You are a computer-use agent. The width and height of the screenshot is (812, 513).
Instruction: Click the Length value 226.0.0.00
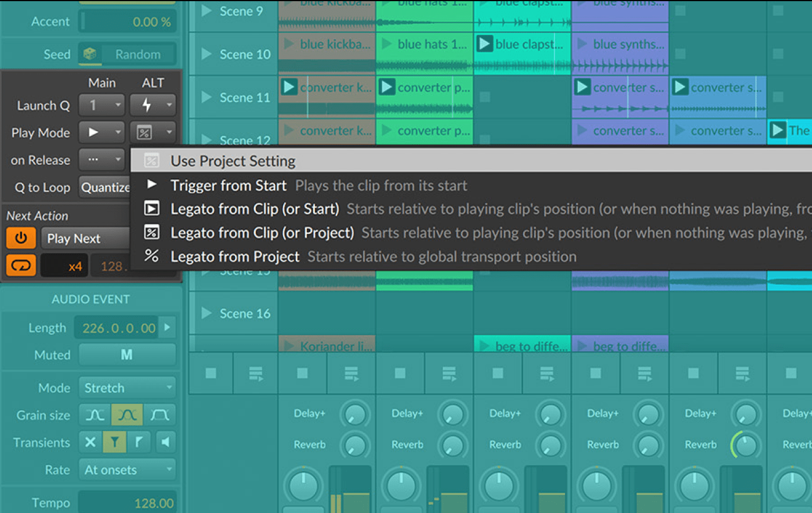[x=117, y=328]
